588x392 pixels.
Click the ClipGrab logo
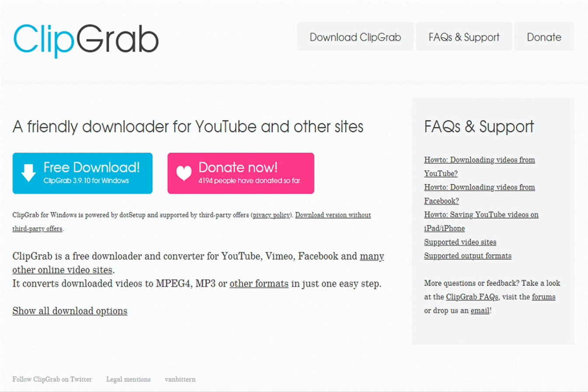click(x=85, y=39)
